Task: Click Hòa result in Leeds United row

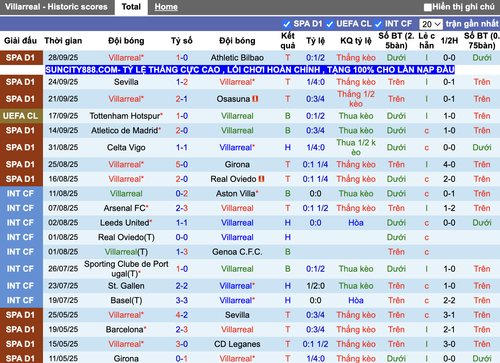Action: coord(356,223)
